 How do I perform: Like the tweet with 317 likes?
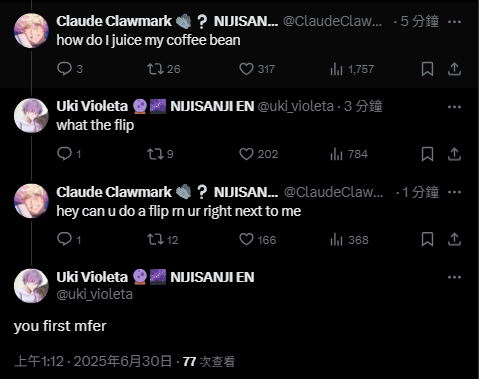246,69
